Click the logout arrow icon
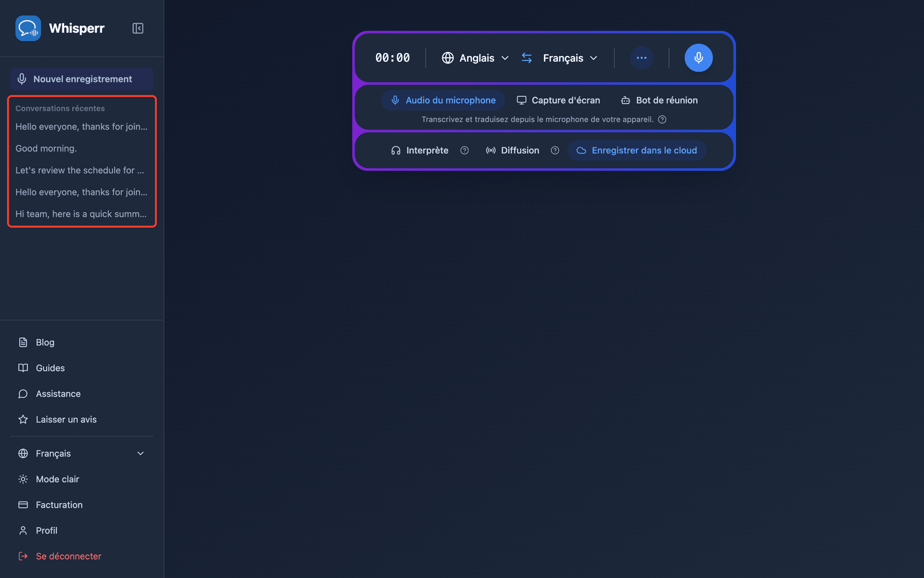 (x=23, y=556)
